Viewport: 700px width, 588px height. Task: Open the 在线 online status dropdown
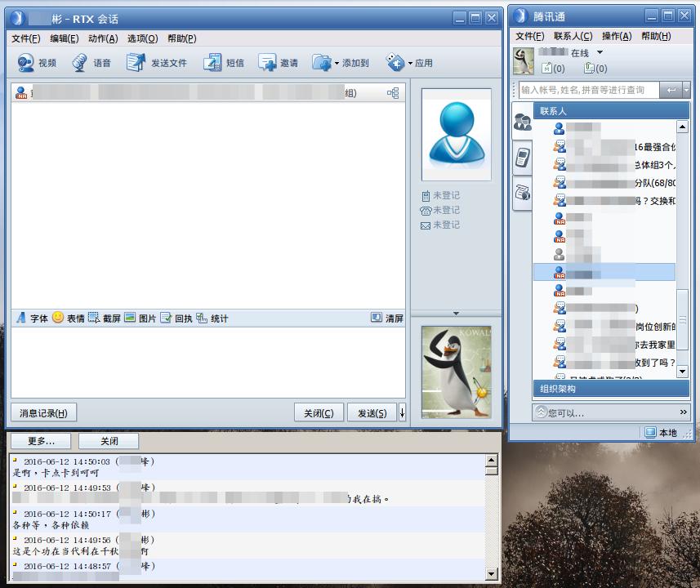click(600, 53)
